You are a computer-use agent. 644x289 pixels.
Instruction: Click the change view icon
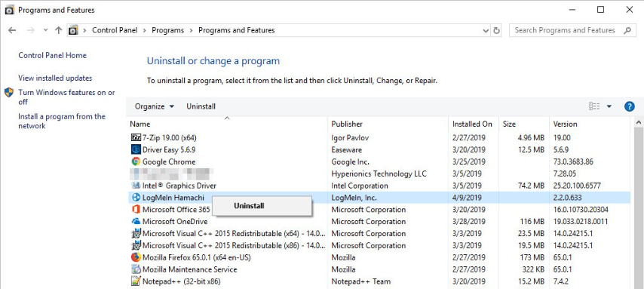click(x=594, y=106)
